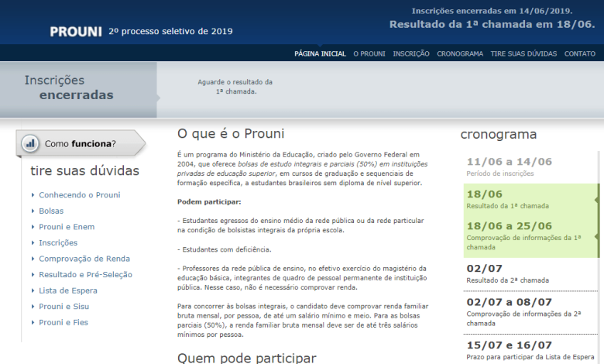Click the PROUNI logo in the header
Image resolution: width=604 pixels, height=364 pixels.
point(75,32)
